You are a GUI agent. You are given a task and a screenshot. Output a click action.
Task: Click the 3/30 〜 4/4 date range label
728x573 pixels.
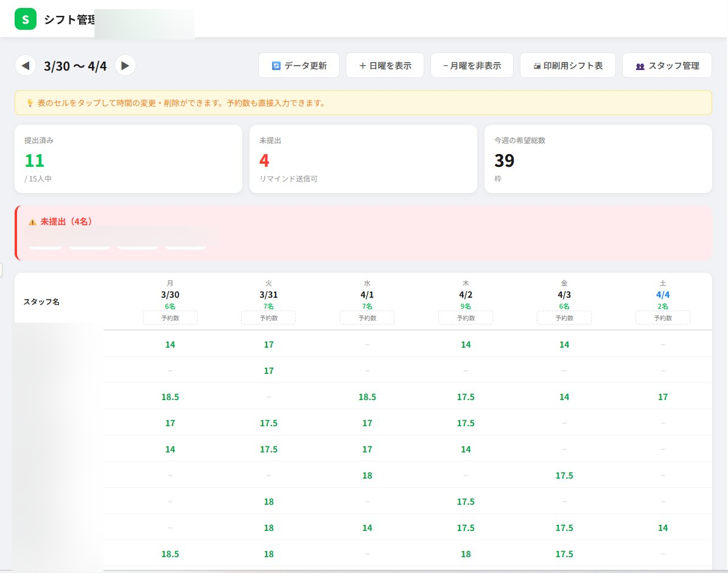tap(75, 66)
